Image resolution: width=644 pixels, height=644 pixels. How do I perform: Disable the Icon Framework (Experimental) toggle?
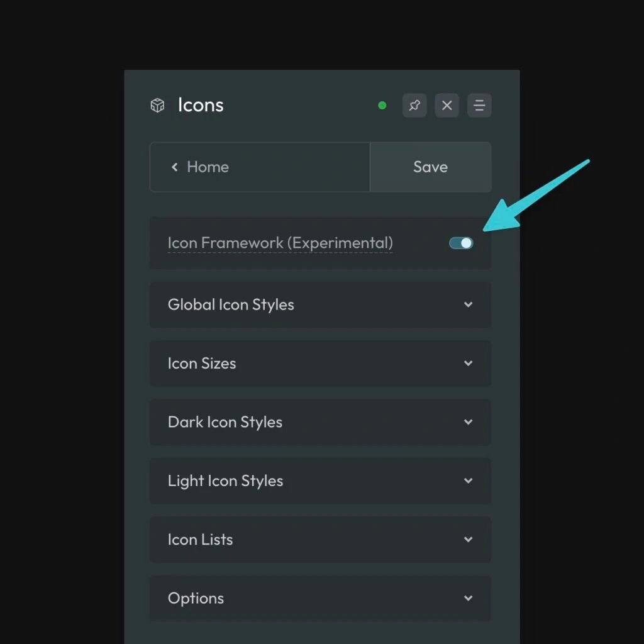(461, 243)
